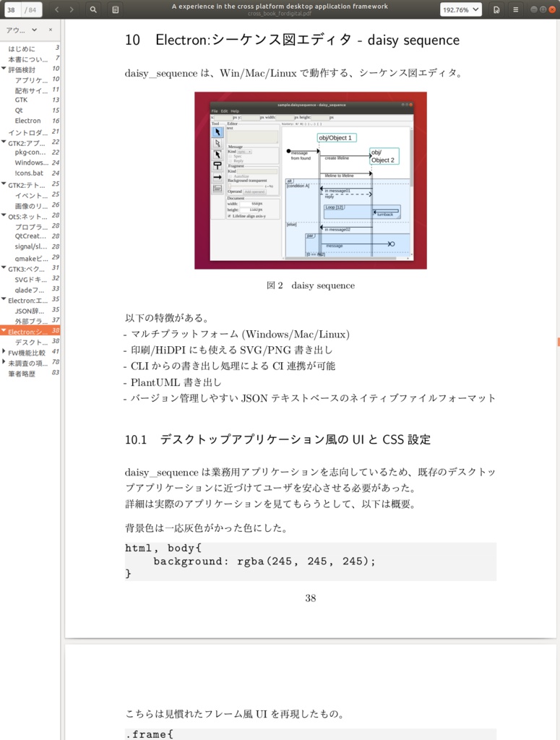The height and width of the screenshot is (740, 560).
Task: Select the 本書につい... outline entry
Action: coord(28,59)
